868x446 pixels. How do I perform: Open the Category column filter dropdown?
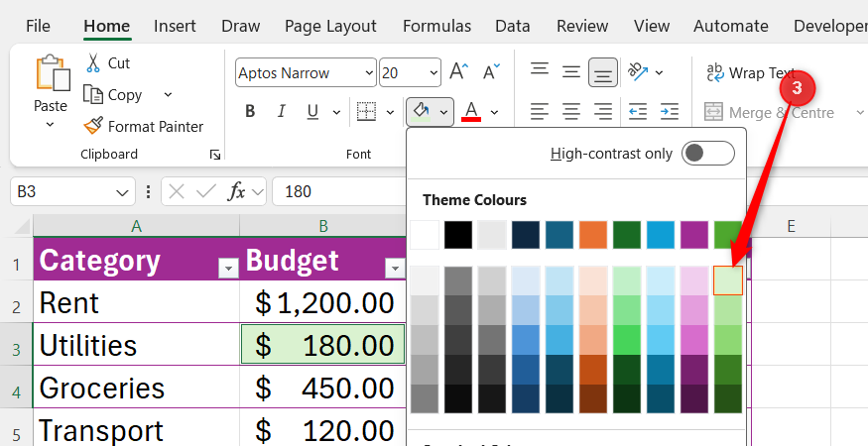point(228,269)
